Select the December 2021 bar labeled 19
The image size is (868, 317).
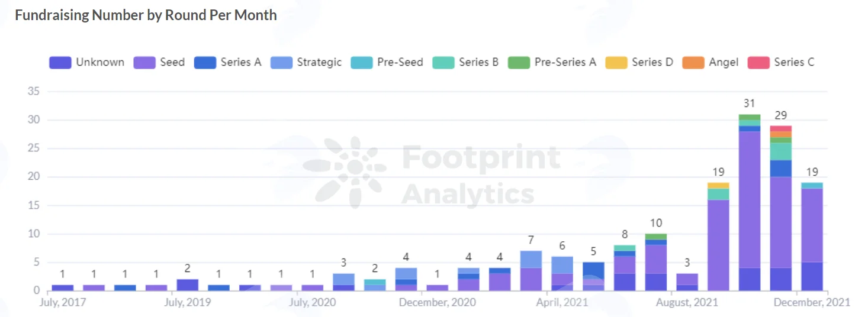[812, 237]
